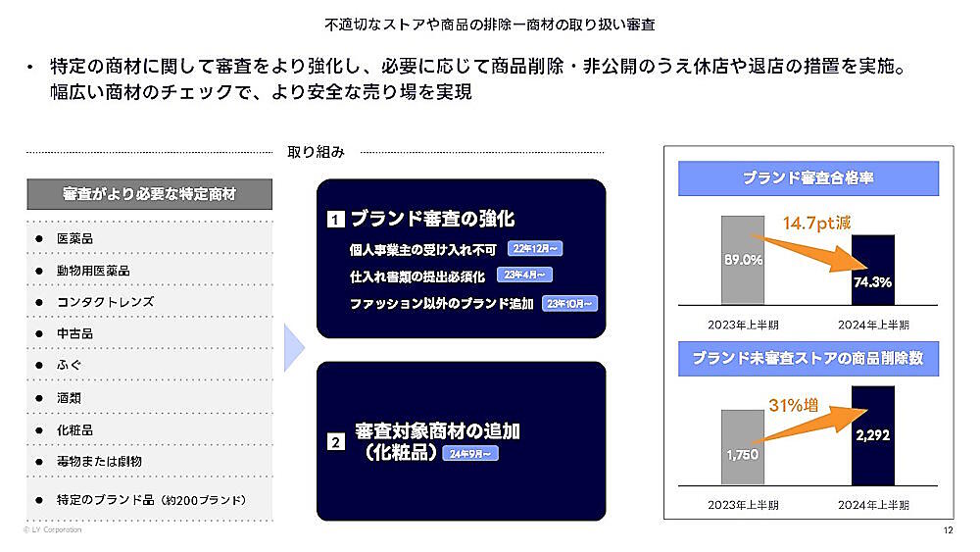This screenshot has width=980, height=552.
Task: Click the 23年10月～ date badge
Action: 569,304
